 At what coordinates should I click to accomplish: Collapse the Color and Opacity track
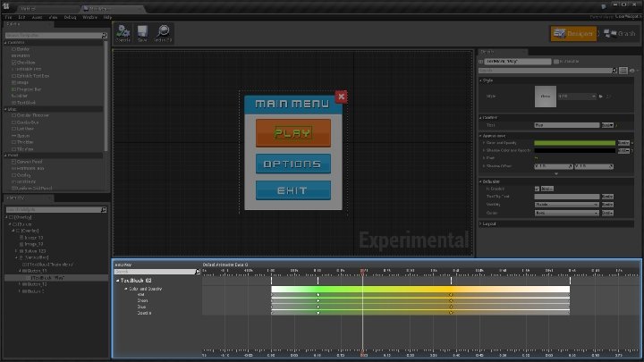click(126, 289)
